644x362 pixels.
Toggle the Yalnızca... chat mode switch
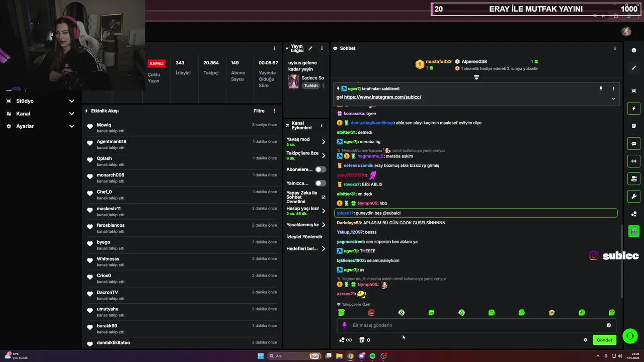coord(320,183)
